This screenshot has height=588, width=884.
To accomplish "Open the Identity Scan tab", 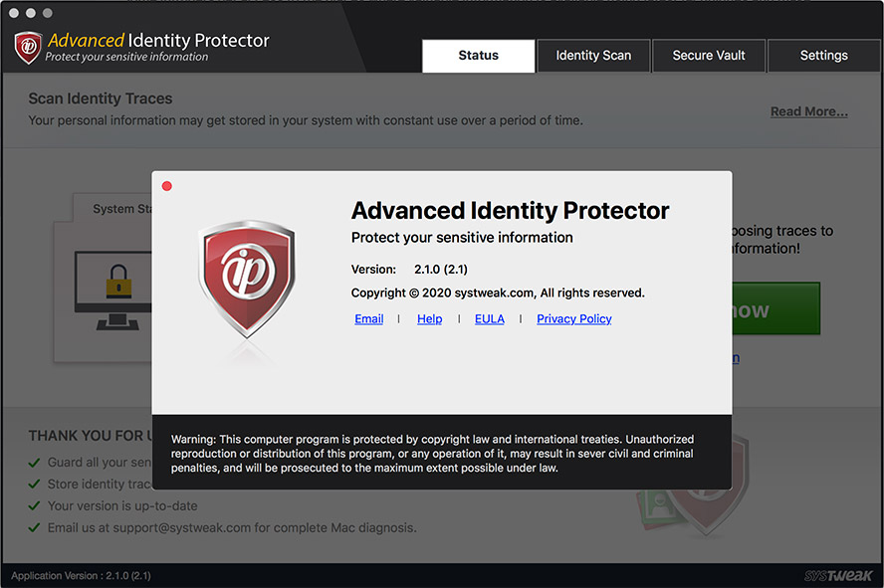I will pos(593,55).
